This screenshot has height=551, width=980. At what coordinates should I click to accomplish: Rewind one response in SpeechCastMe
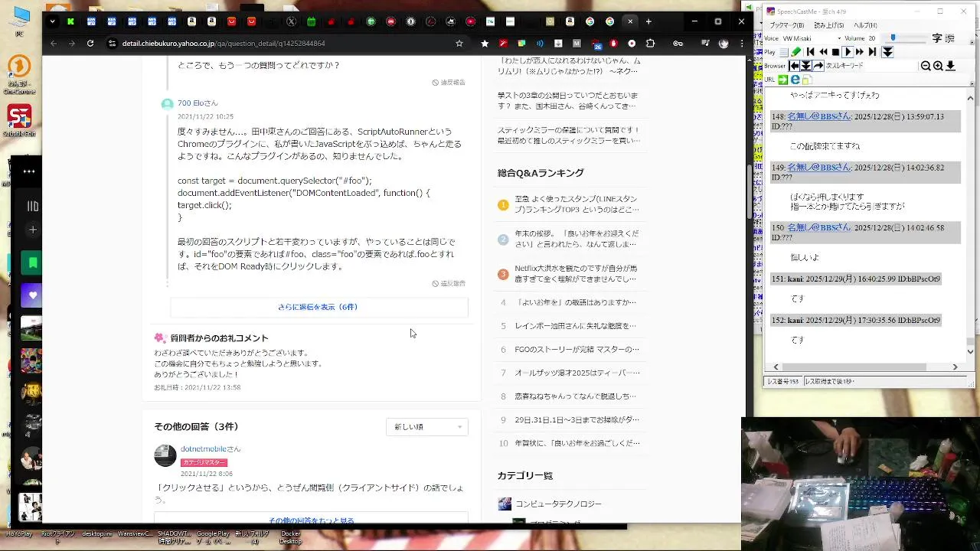[823, 52]
